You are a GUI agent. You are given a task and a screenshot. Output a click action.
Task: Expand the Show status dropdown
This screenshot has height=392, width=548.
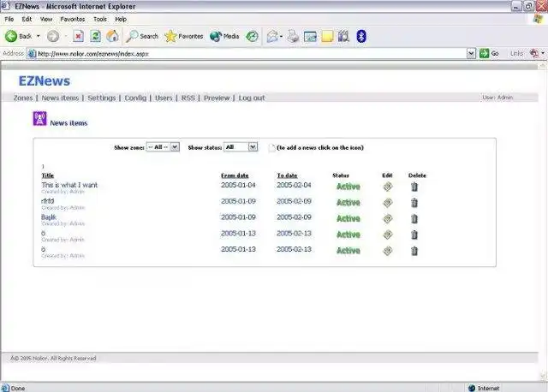(x=241, y=147)
